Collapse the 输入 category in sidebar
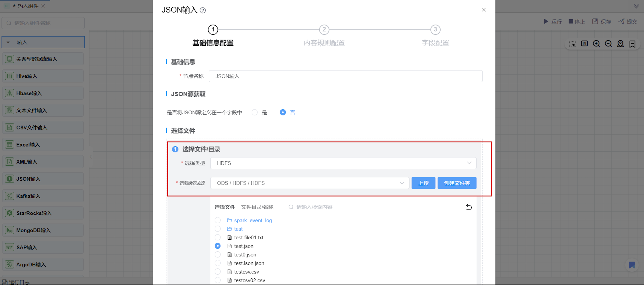Image resolution: width=644 pixels, height=285 pixels. tap(8, 42)
